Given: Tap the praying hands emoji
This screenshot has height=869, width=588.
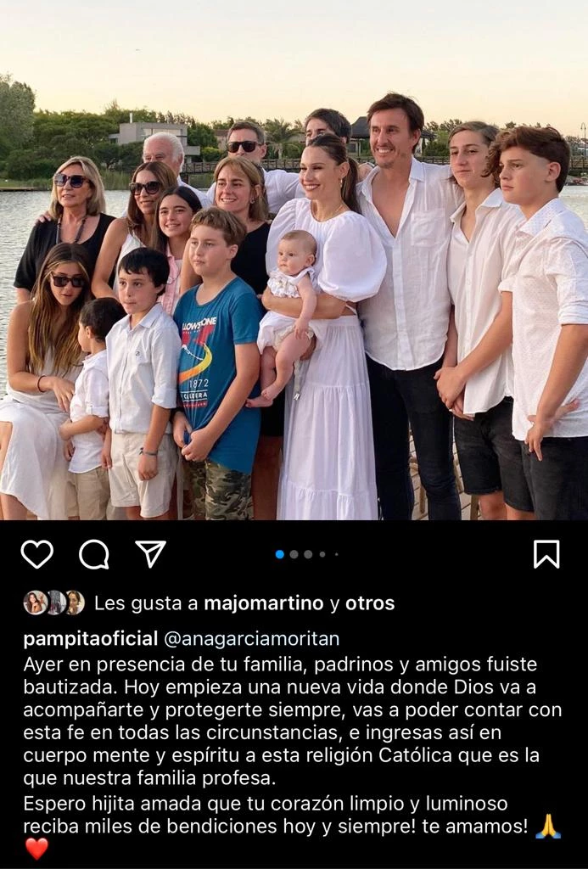Looking at the screenshot, I should [x=549, y=826].
